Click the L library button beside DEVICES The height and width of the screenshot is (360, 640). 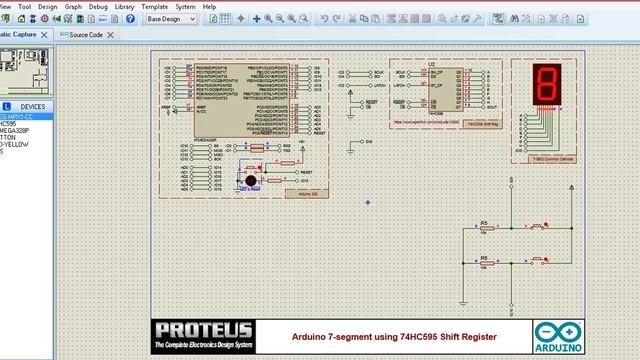pyautogui.click(x=7, y=107)
